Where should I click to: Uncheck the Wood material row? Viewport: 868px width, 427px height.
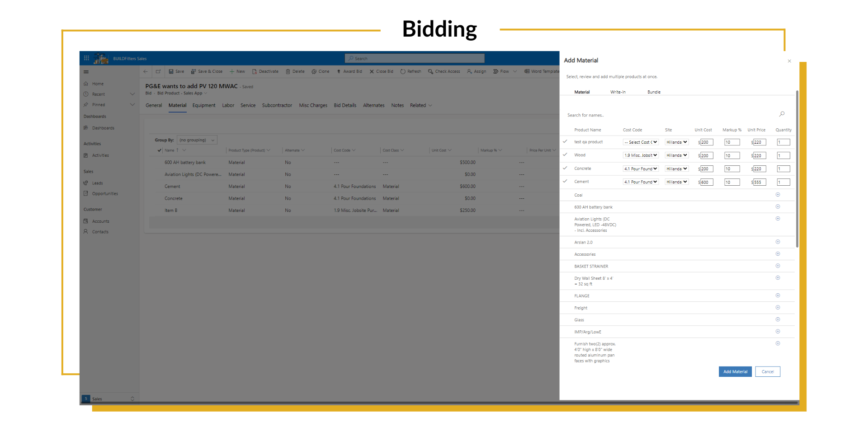(565, 155)
